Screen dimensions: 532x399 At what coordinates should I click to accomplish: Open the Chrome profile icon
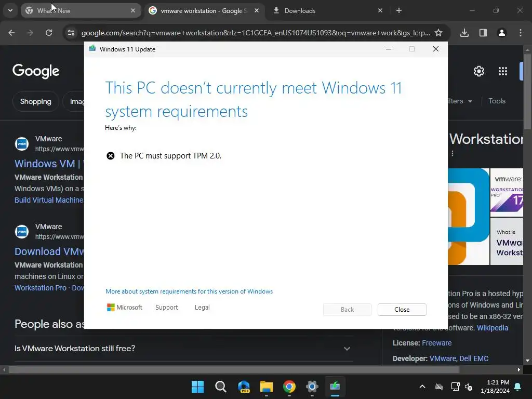point(502,33)
